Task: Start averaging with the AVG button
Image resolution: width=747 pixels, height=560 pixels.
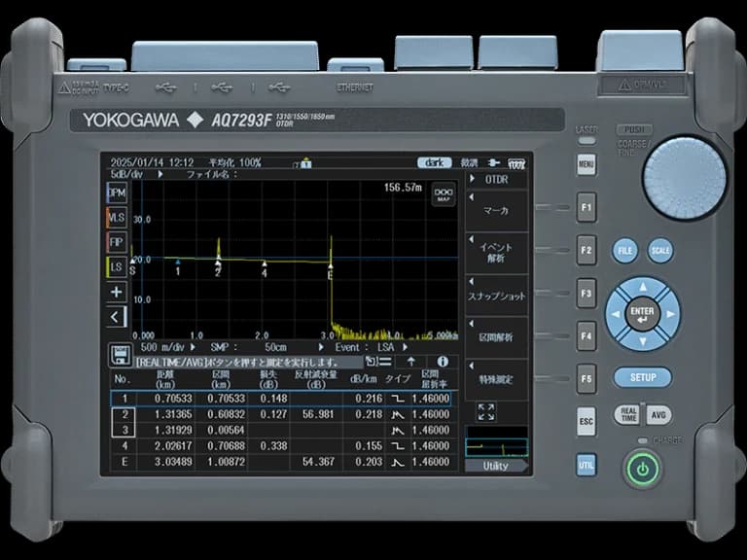Action: pyautogui.click(x=658, y=415)
